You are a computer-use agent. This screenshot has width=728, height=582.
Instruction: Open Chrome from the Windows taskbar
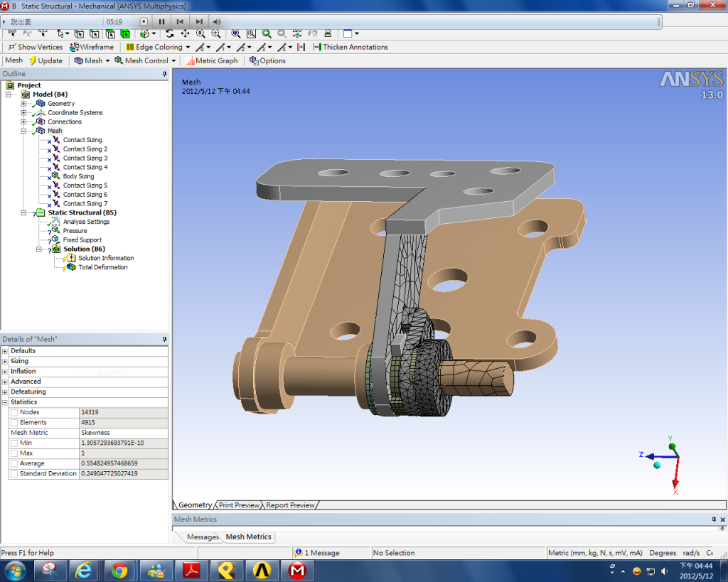(x=119, y=570)
